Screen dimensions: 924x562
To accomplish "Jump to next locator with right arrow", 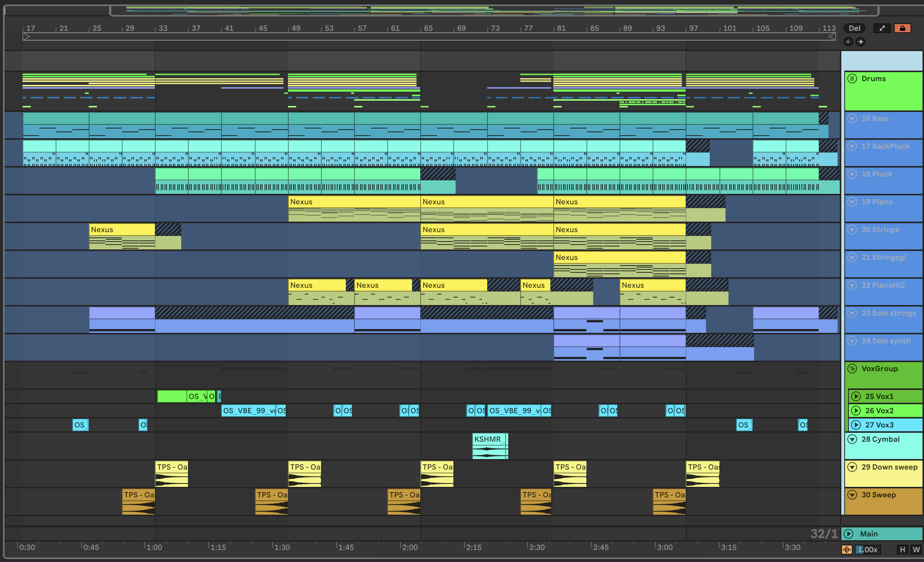I will (860, 42).
